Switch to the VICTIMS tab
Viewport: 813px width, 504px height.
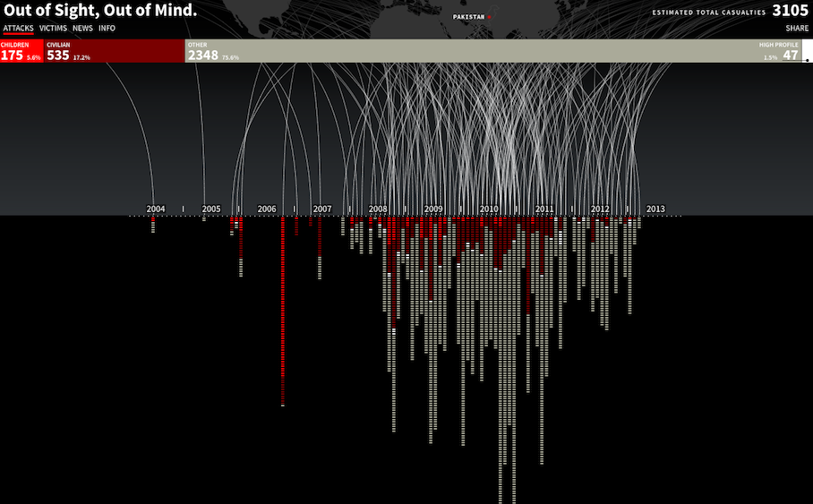53,28
